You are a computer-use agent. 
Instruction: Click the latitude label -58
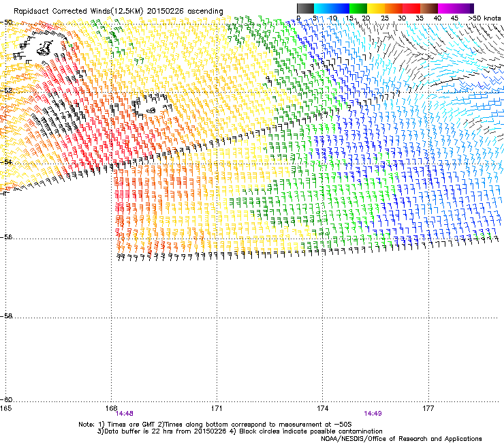(6, 316)
